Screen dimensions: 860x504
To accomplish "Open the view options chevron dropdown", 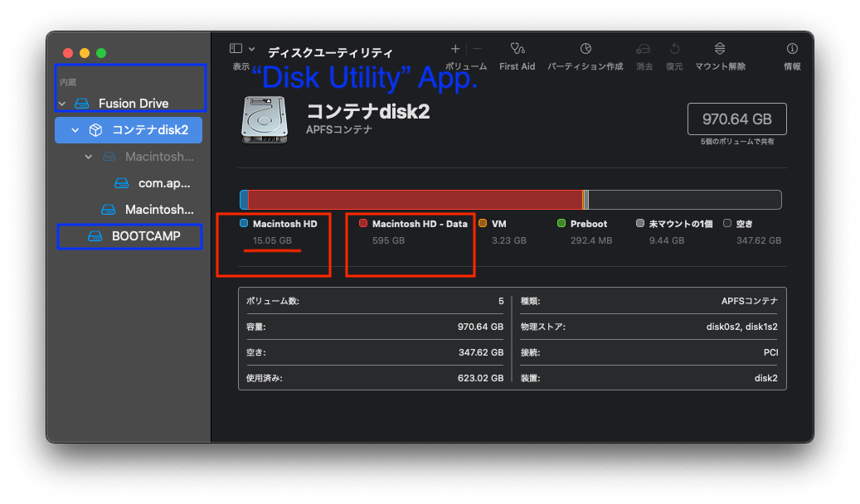I will point(252,49).
